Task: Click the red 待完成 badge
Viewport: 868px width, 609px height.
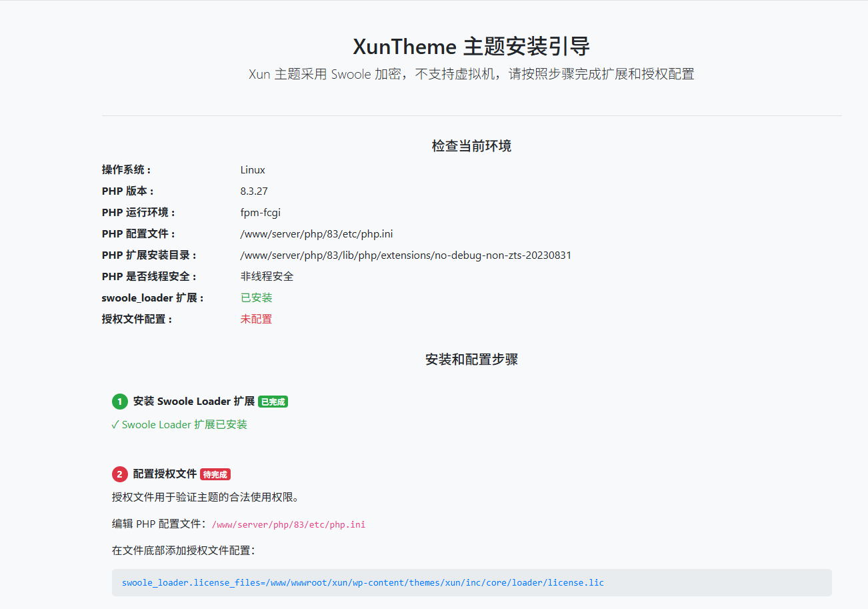Action: click(215, 474)
